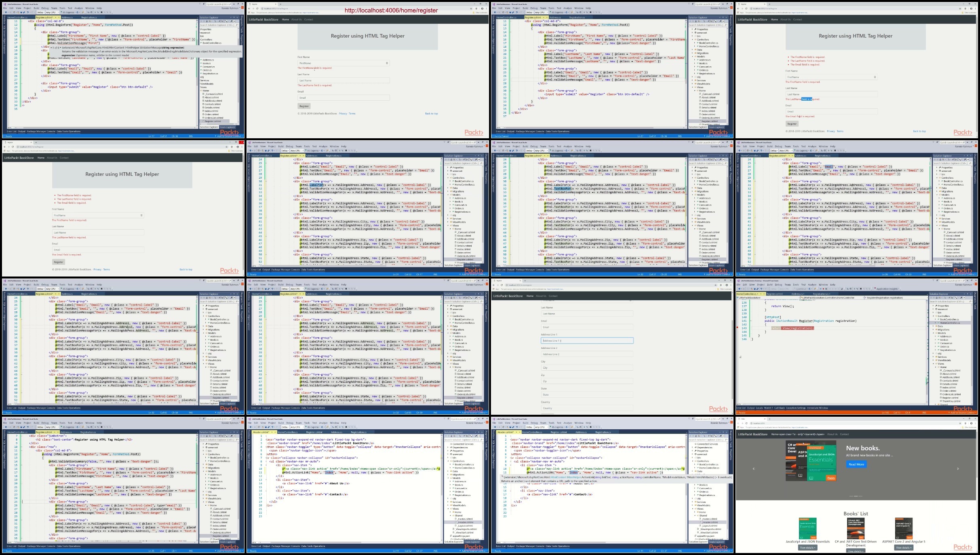
Task: Advance carousel with the next arrow
Action: (957, 469)
